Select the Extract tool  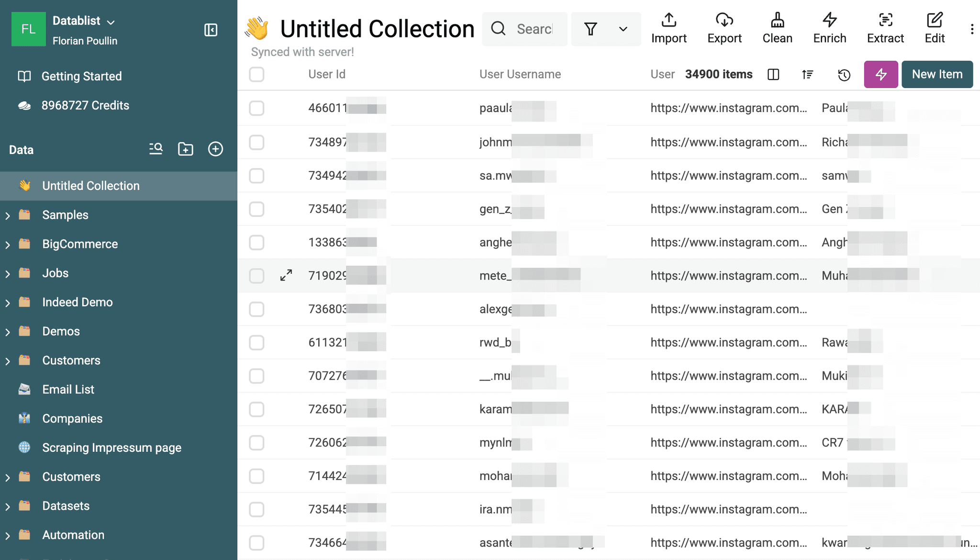click(x=885, y=28)
